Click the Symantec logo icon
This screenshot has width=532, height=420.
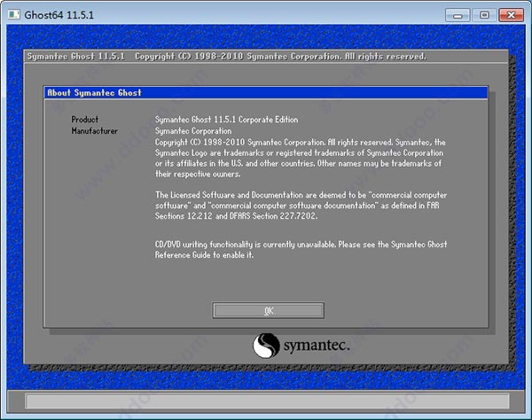[266, 346]
